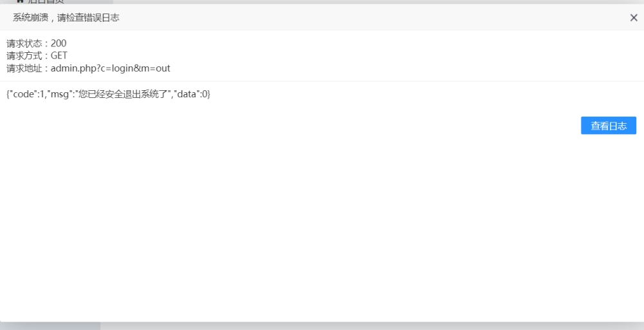644x330 pixels.
Task: Click the admin.php?c=login&m=out address text
Action: tap(110, 68)
